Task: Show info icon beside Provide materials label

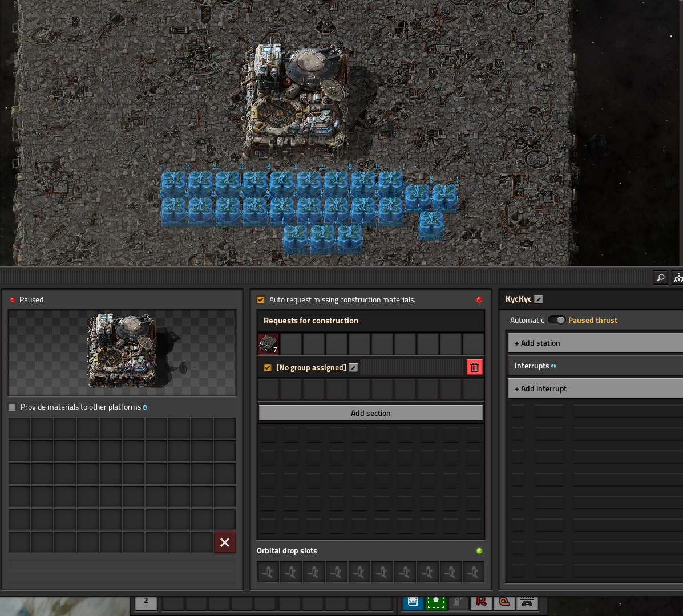Action: [145, 407]
